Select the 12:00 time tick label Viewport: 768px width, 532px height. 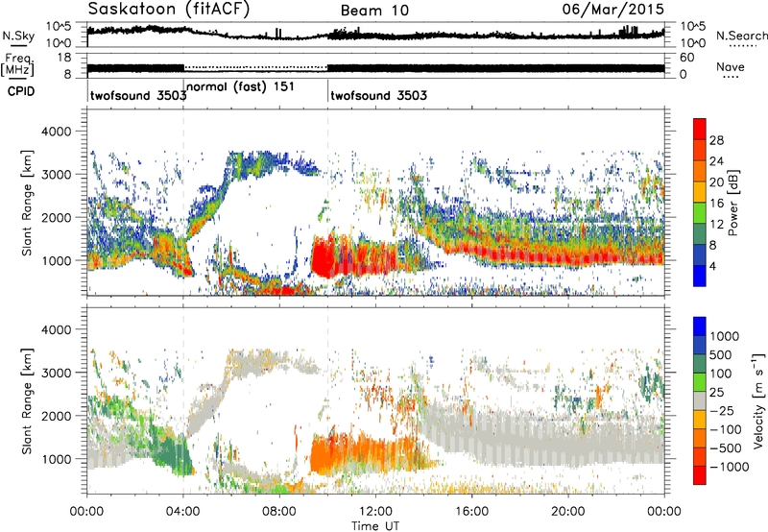point(375,512)
